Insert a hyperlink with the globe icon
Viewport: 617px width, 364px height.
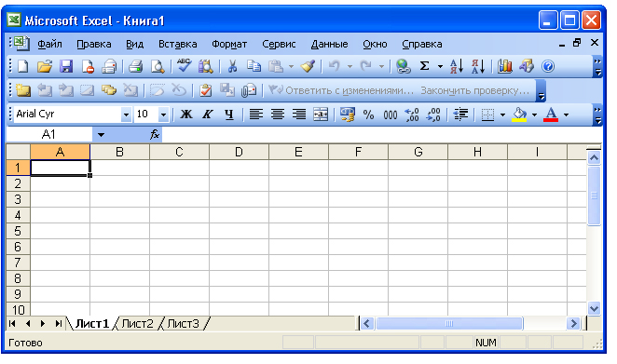(403, 66)
